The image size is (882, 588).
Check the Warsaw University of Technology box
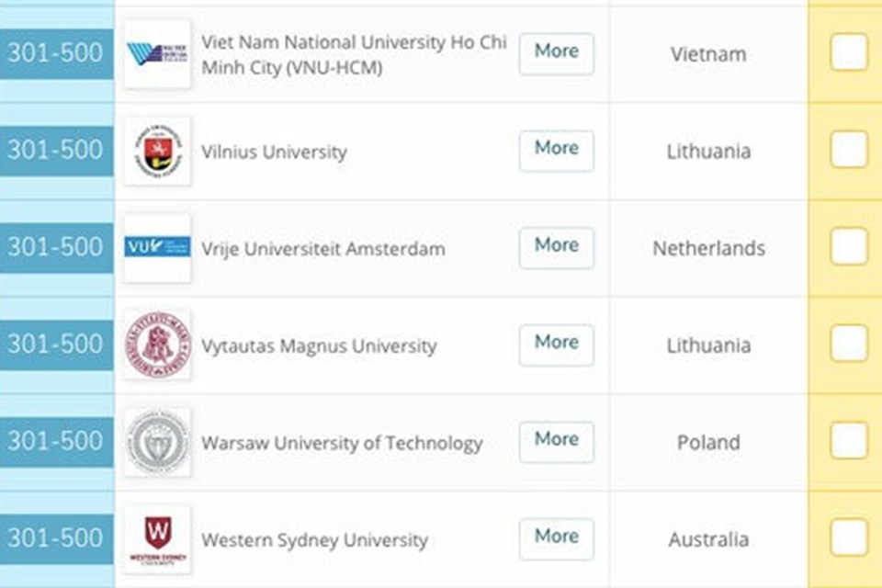click(849, 440)
